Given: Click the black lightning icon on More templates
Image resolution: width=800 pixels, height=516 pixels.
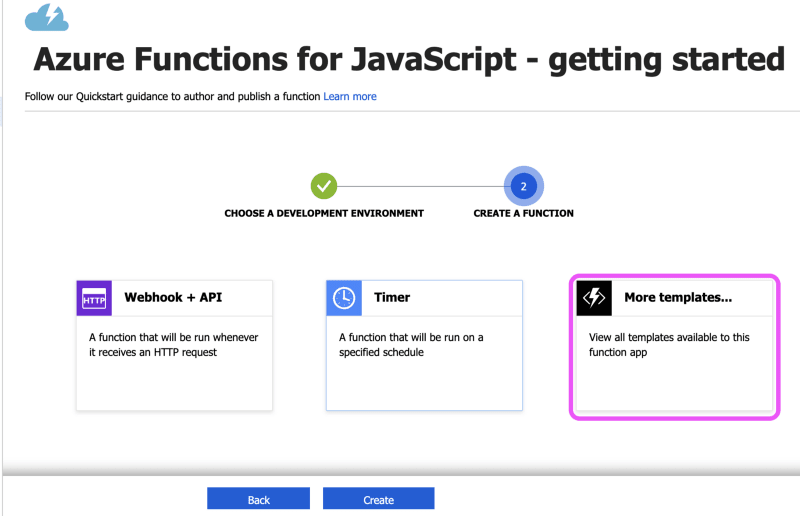Looking at the screenshot, I should 594,298.
